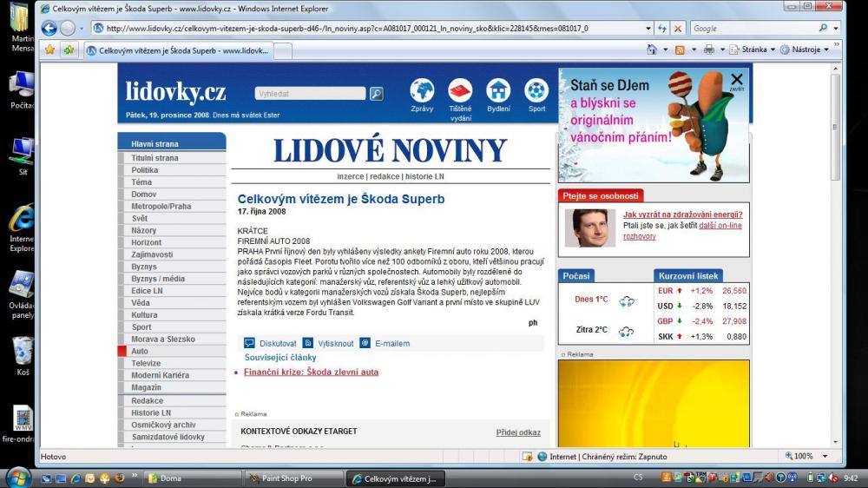
Task: Open the Zprávy globe icon
Action: click(x=422, y=90)
